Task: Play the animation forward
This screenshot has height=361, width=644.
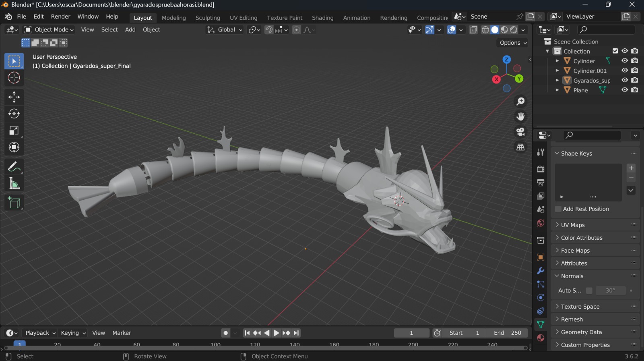Action: coord(277,333)
